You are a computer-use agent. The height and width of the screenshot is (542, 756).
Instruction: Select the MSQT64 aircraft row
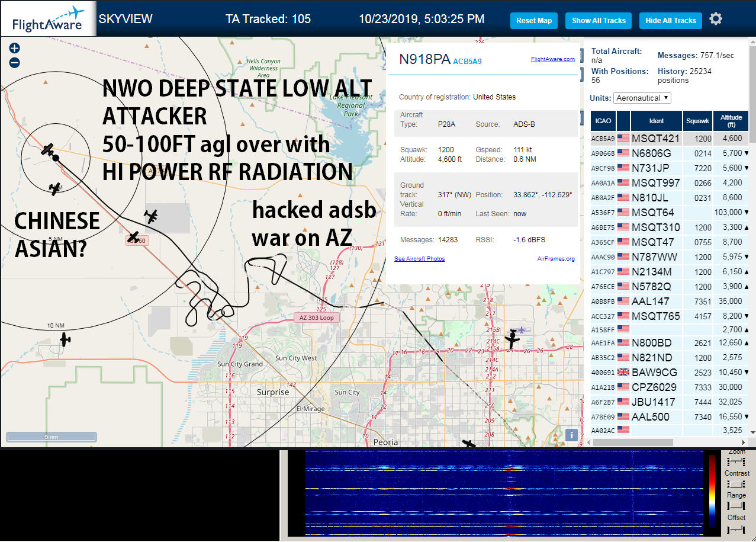(x=670, y=213)
